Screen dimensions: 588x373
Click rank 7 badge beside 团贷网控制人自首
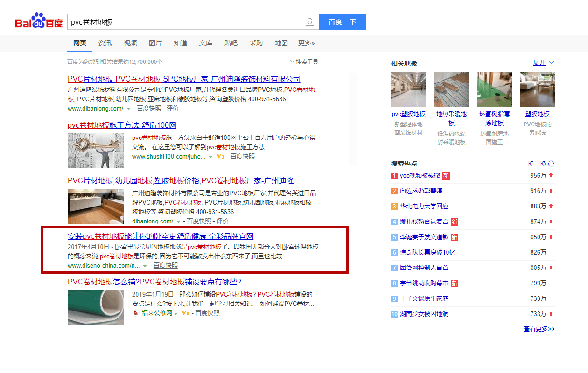click(x=394, y=268)
